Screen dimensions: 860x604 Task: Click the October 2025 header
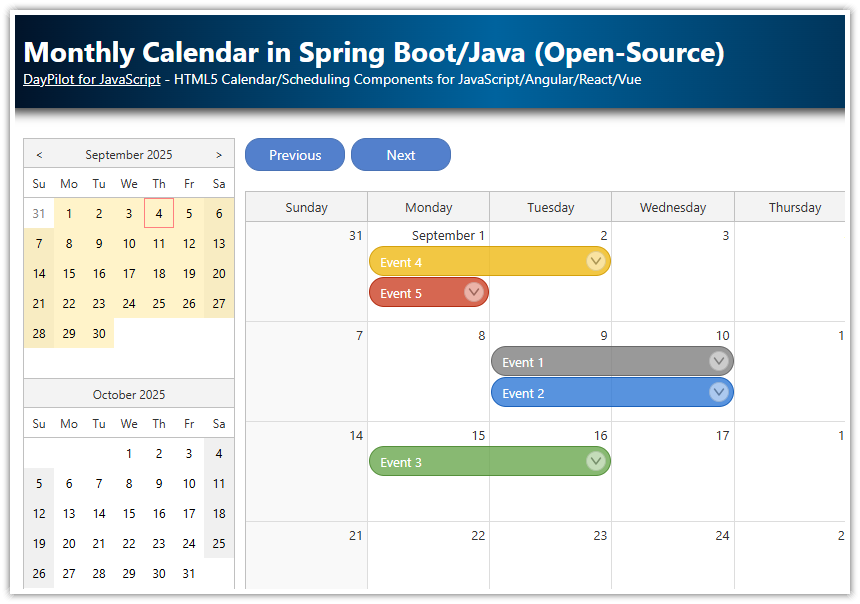(128, 394)
